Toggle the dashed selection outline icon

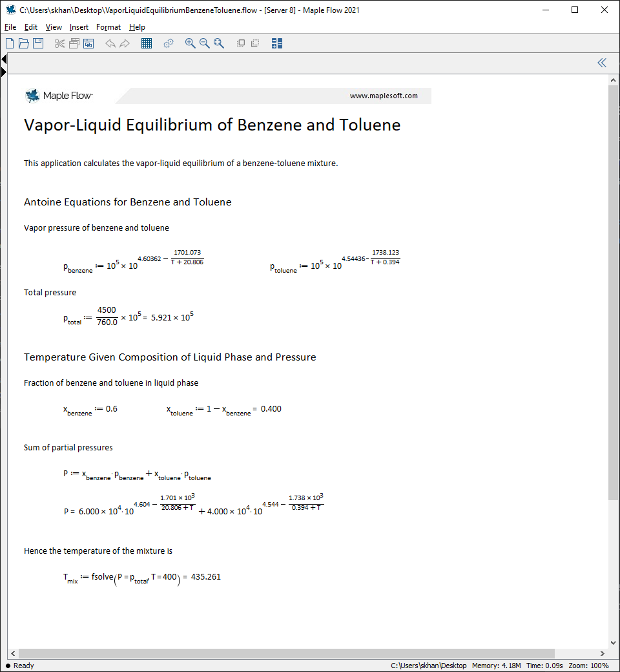pos(254,43)
